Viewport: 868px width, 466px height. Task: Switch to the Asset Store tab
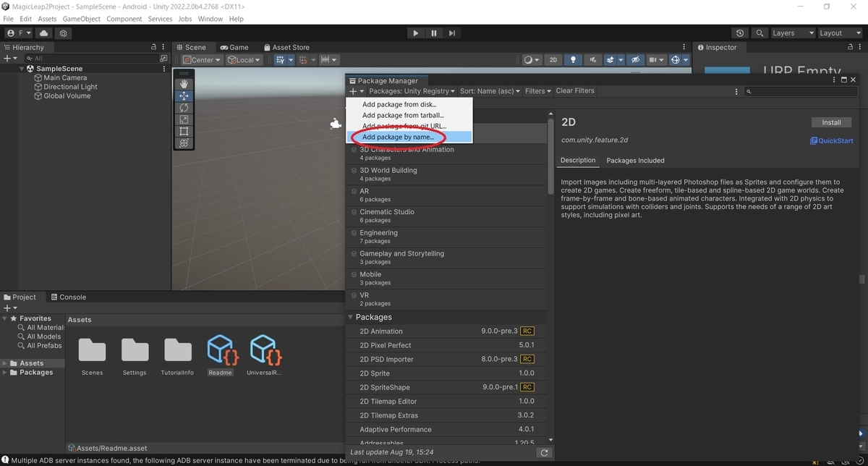point(286,47)
